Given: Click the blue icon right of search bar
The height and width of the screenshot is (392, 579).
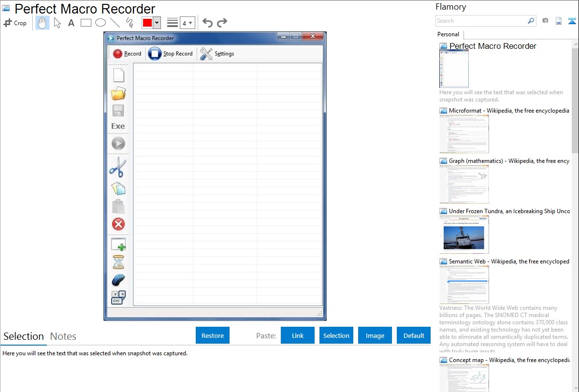Looking at the screenshot, I should pos(572,21).
